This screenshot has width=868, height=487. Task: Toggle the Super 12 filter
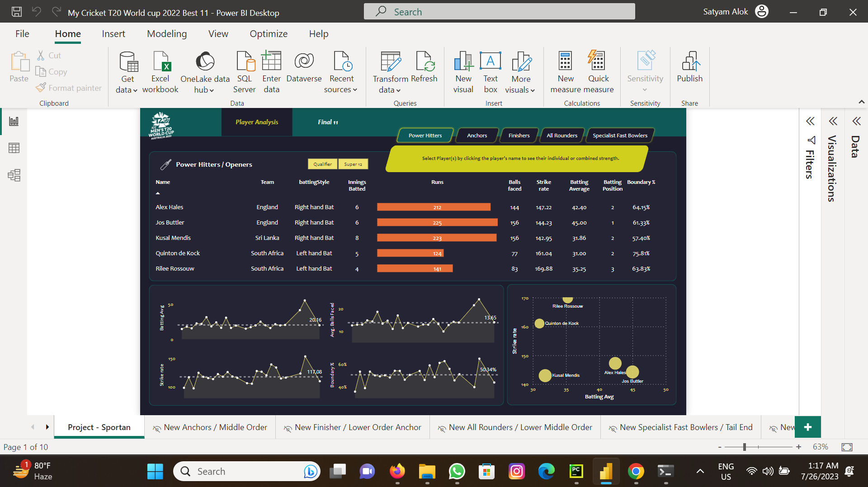353,164
